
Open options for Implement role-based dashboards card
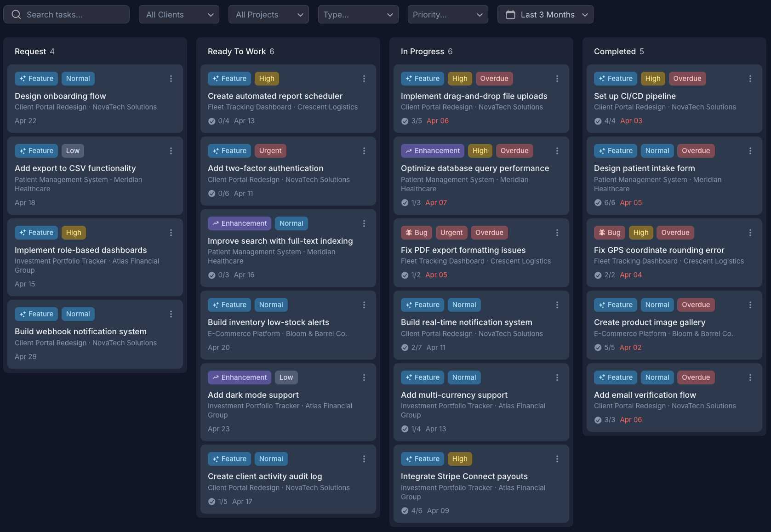pyautogui.click(x=171, y=233)
